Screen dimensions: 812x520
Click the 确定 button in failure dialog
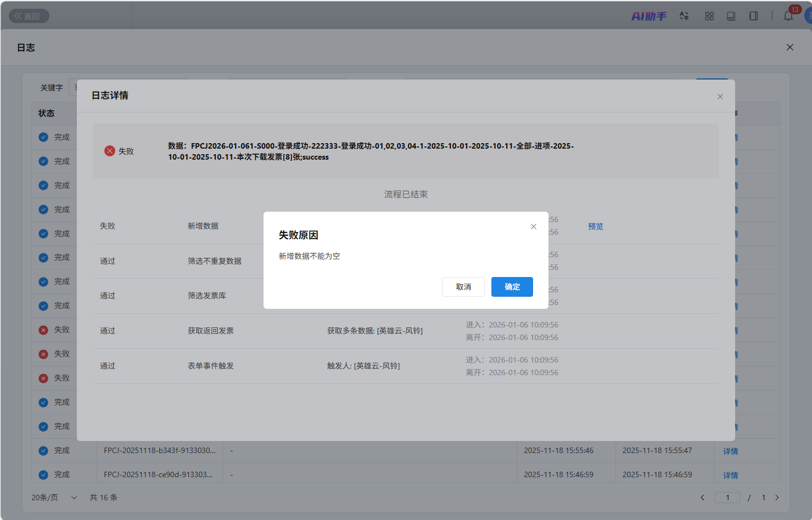[x=512, y=287]
